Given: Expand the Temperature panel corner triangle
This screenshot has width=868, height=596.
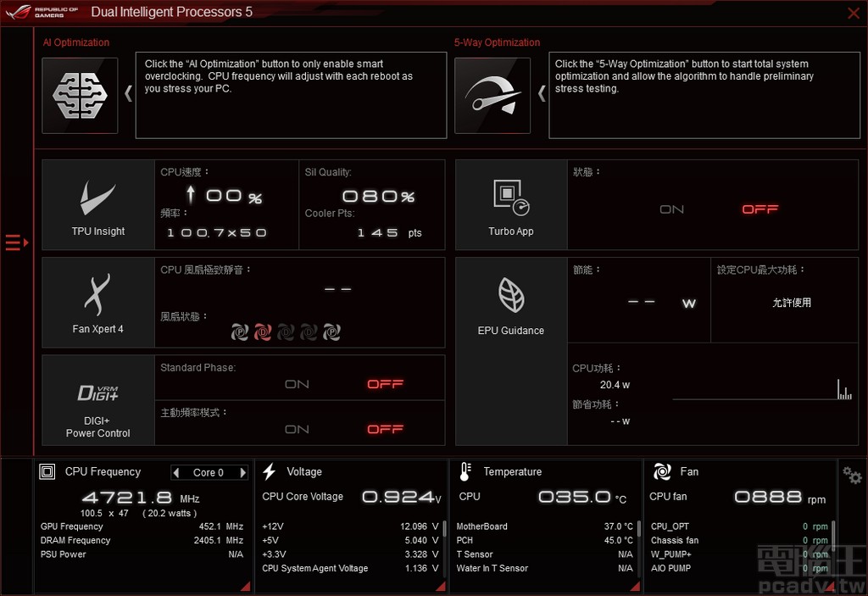Looking at the screenshot, I should coord(636,586).
